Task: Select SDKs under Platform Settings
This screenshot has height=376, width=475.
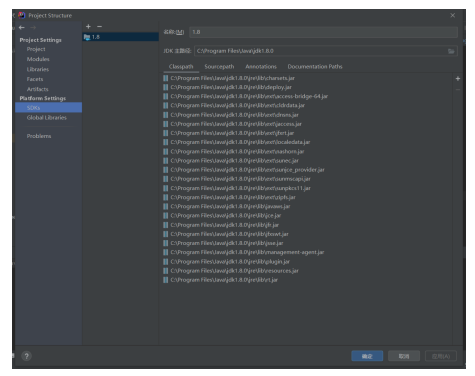Action: pos(49,108)
